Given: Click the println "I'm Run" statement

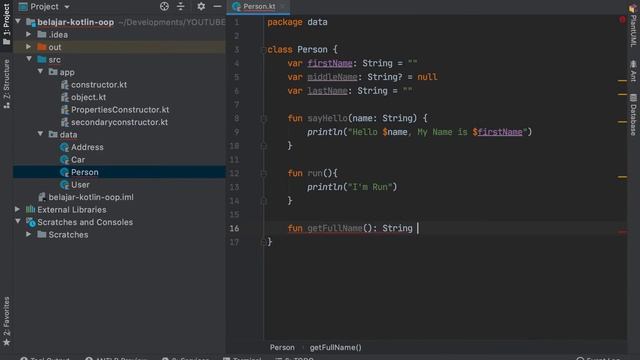Looking at the screenshot, I should (x=352, y=187).
